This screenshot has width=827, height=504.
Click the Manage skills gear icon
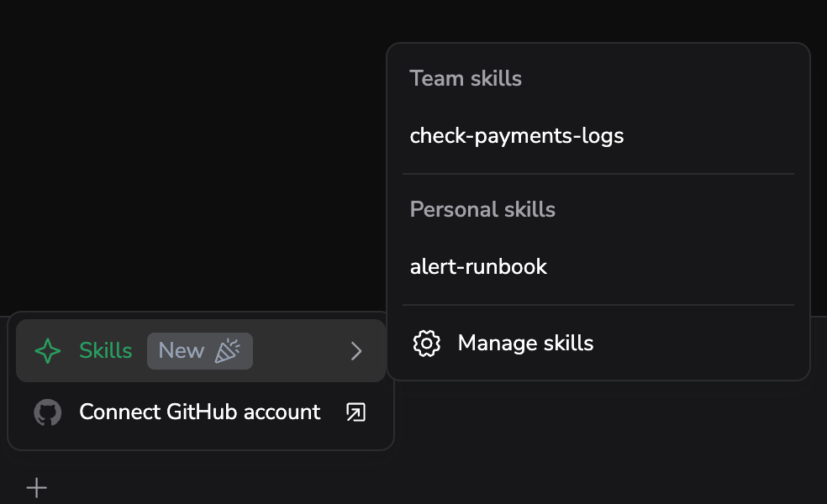click(426, 344)
